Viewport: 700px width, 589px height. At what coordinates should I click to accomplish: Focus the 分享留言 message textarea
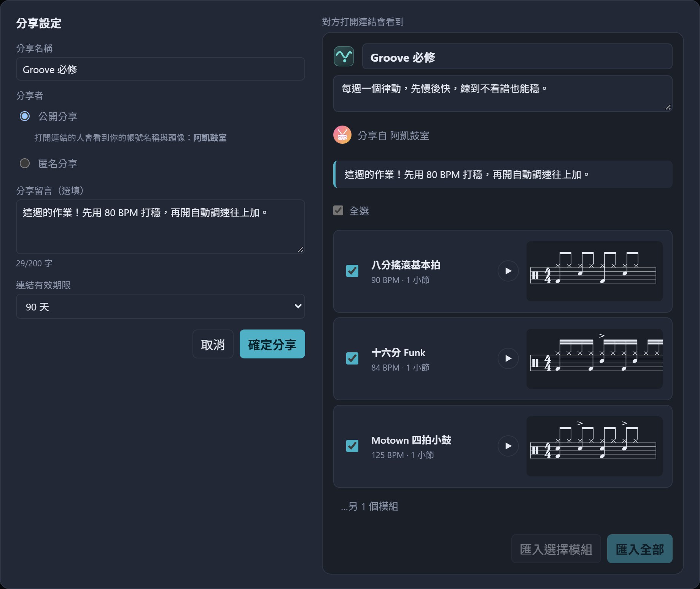[x=161, y=227]
